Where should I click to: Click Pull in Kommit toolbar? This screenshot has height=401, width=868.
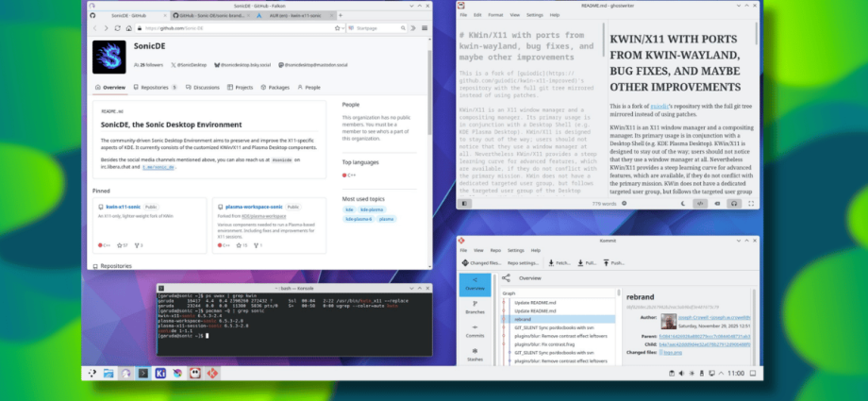coord(587,263)
